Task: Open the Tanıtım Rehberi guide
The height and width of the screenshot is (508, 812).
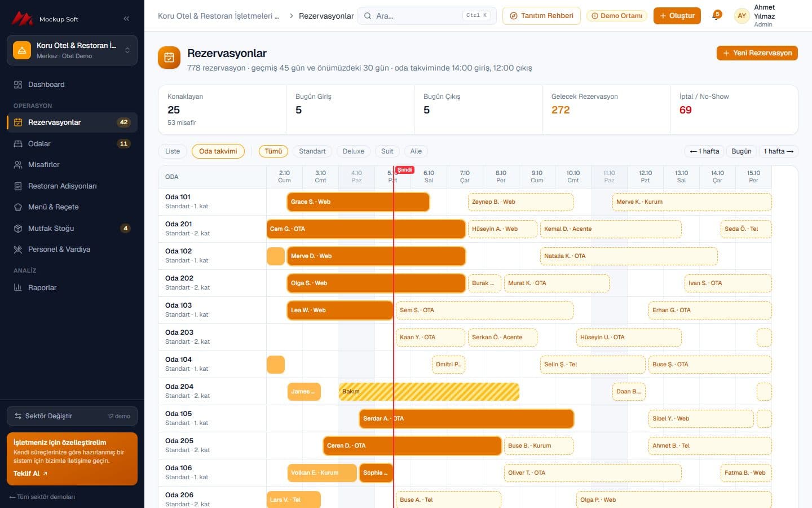Action: click(x=542, y=16)
